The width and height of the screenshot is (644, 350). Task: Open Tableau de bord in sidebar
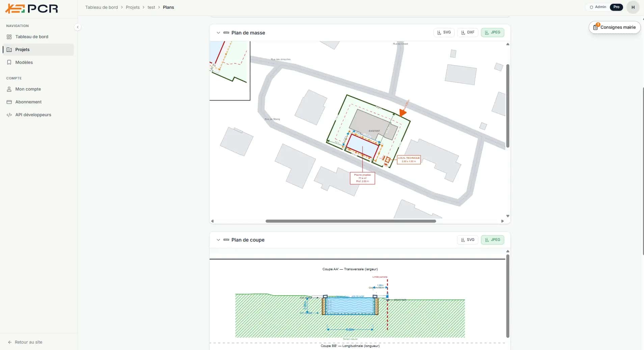point(38,37)
